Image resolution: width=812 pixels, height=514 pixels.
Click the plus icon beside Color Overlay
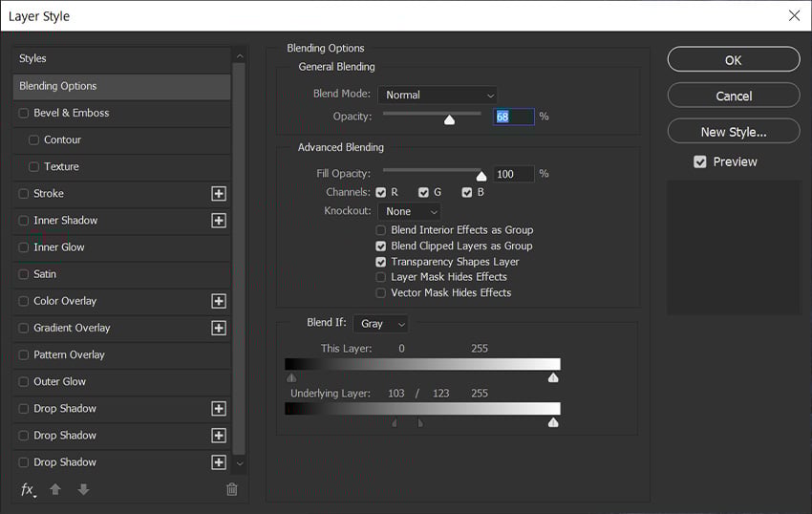tap(219, 301)
